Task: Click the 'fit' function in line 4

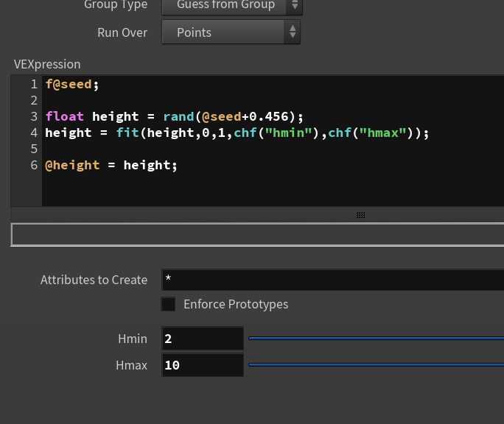Action: pos(127,132)
